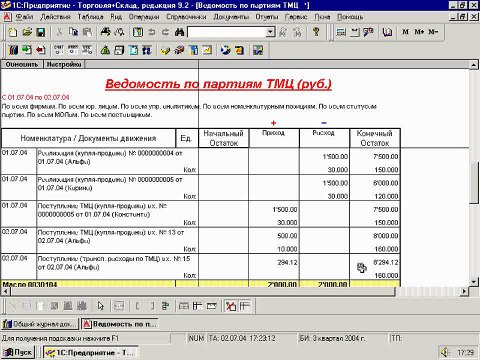This screenshot has width=480, height=360.
Task: Click the red arrow outgoing document icon
Action: click(41, 50)
